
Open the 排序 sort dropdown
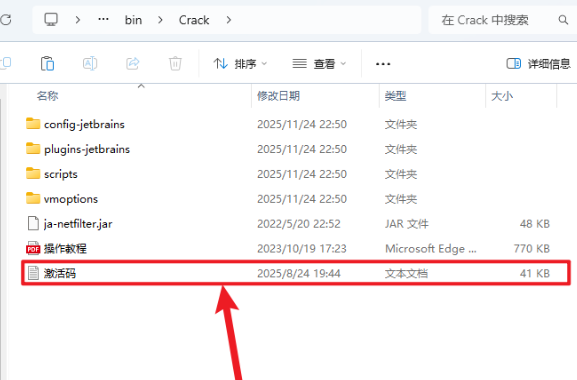(x=240, y=64)
